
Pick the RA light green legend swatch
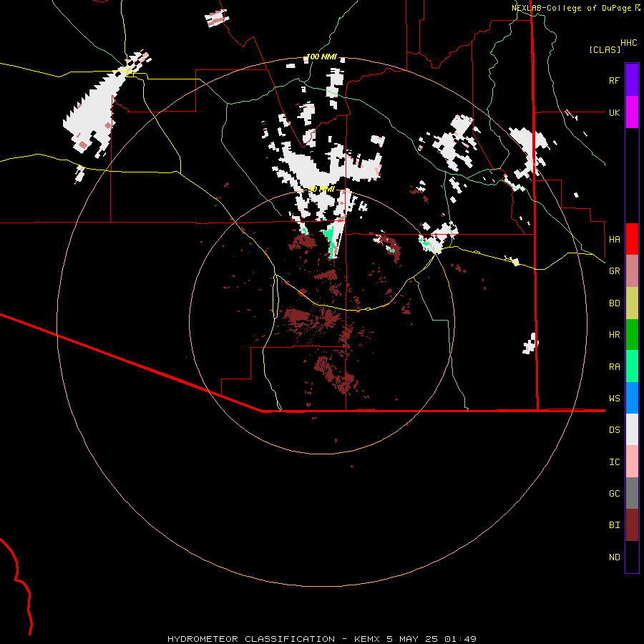[632, 366]
